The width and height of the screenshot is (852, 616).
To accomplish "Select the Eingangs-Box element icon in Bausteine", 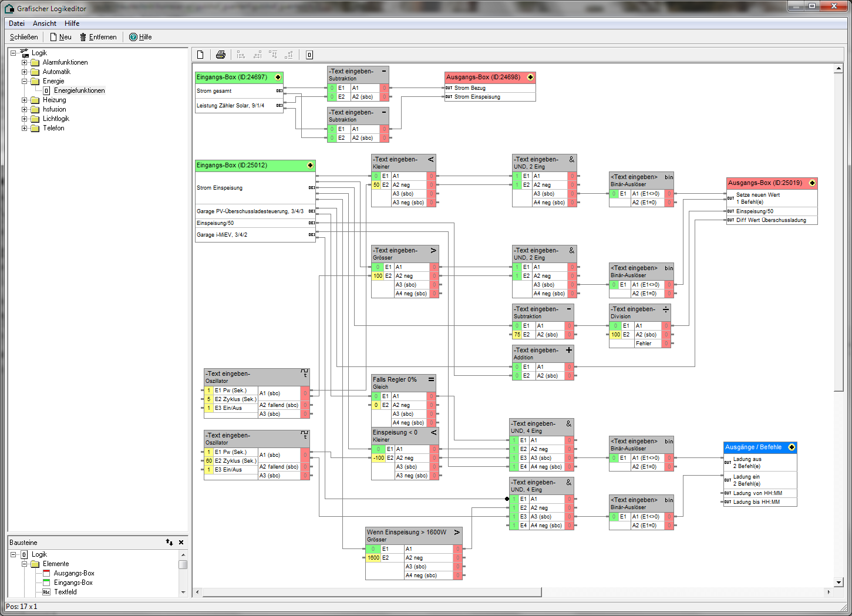I will coord(46,583).
